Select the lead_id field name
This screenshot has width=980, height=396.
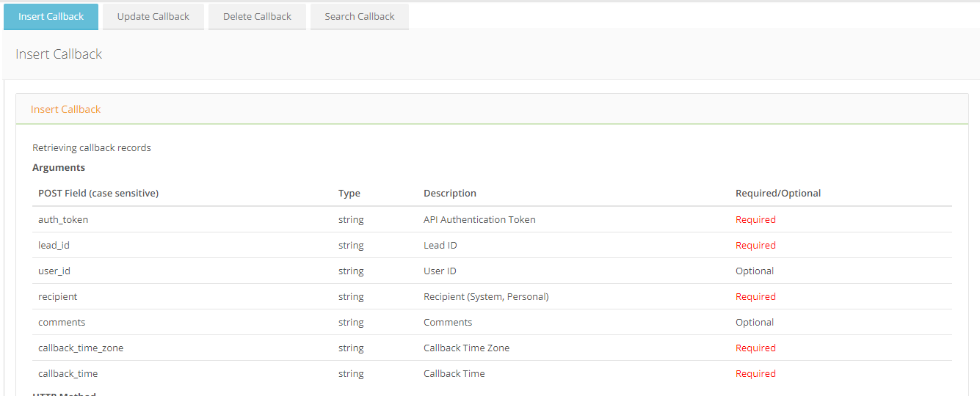click(x=54, y=245)
